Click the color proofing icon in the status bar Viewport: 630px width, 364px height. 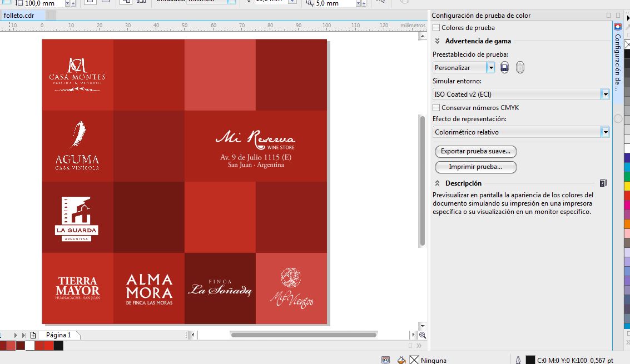(x=385, y=360)
